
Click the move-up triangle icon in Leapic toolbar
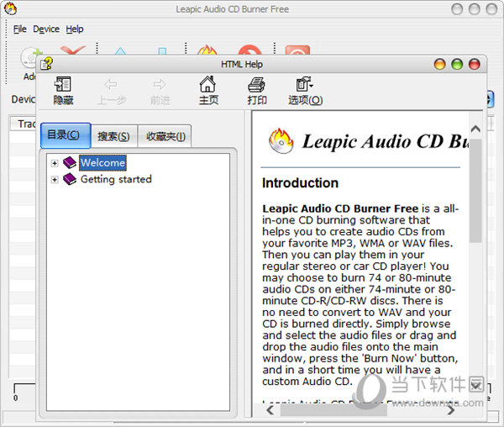pyautogui.click(x=120, y=51)
